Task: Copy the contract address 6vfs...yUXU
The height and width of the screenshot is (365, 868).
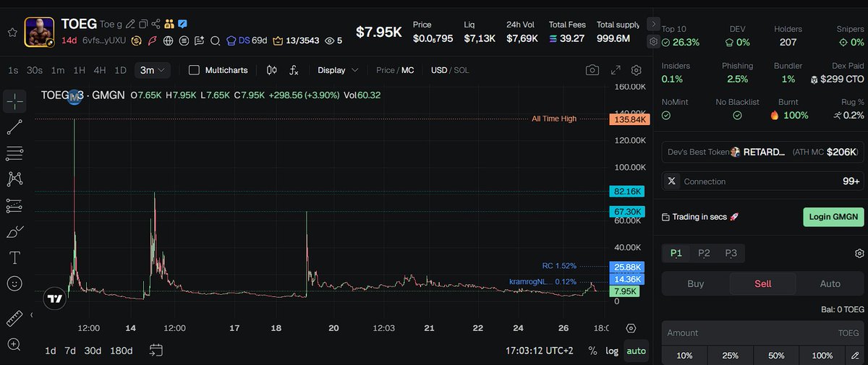Action: pyautogui.click(x=104, y=40)
